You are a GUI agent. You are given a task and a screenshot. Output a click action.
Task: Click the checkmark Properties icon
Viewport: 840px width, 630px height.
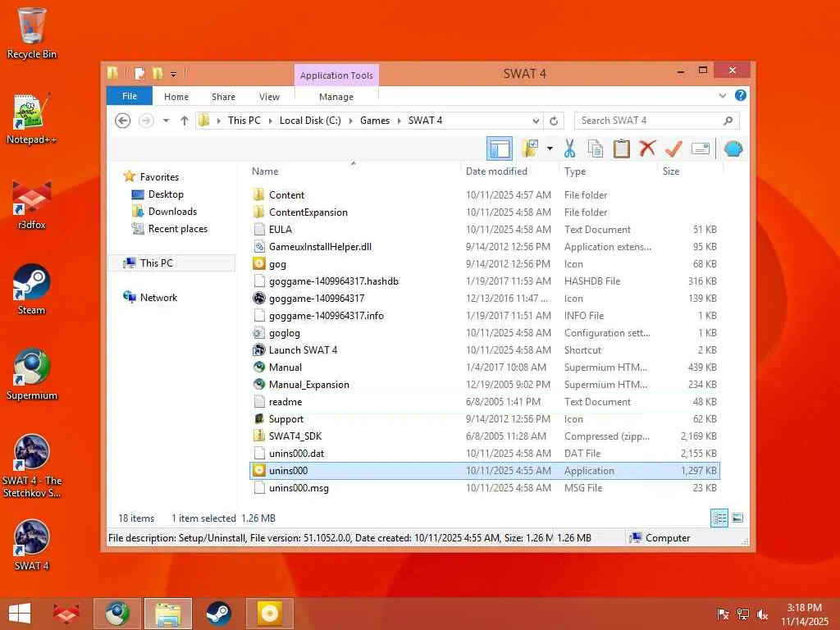click(673, 148)
